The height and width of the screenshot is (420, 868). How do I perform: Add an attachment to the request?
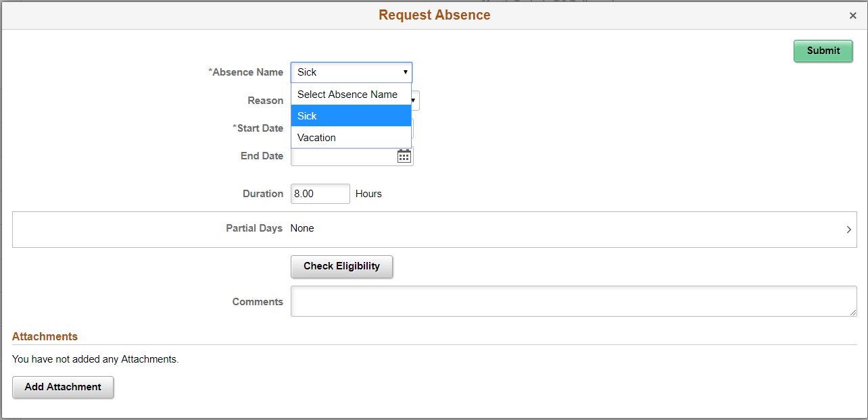(62, 387)
